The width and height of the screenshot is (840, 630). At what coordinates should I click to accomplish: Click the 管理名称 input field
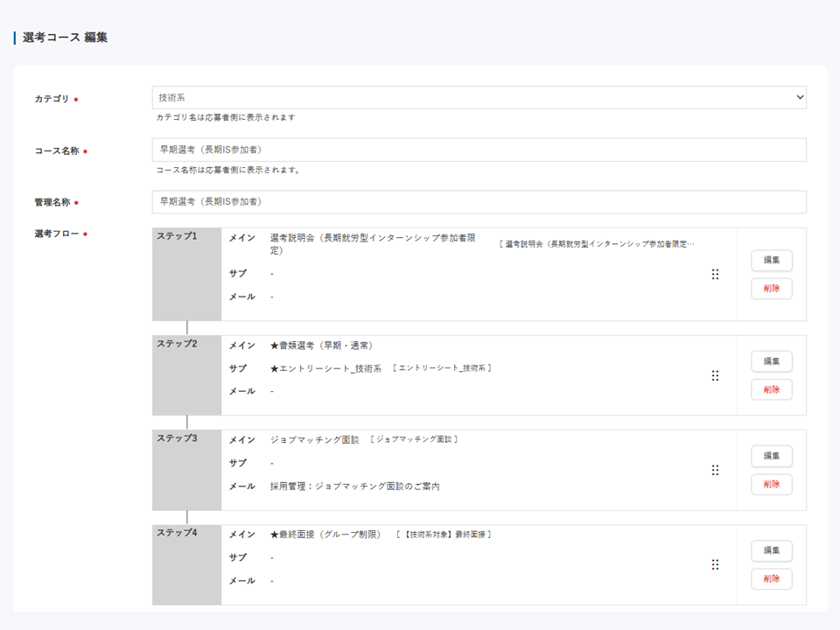pyautogui.click(x=479, y=202)
